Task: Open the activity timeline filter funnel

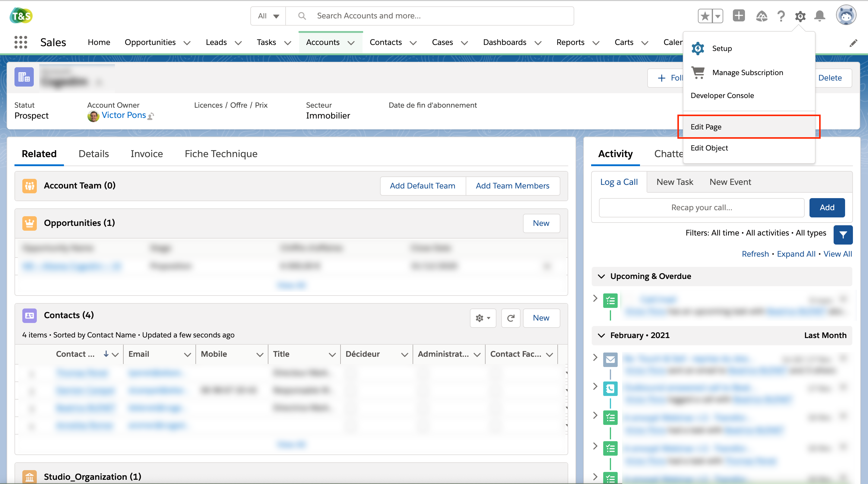Action: coord(843,235)
